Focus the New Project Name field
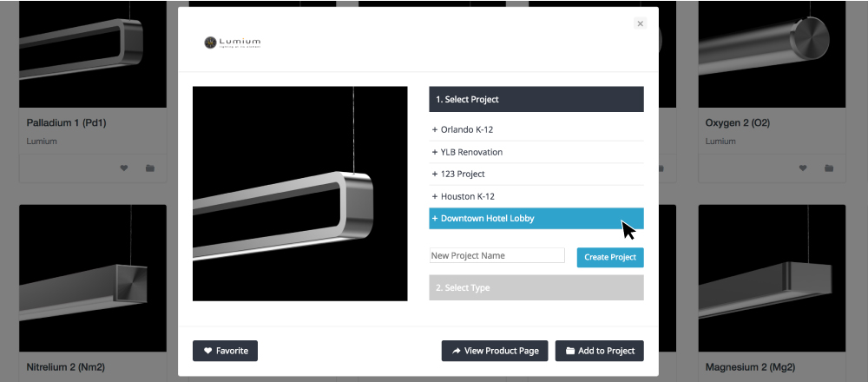The height and width of the screenshot is (382, 868). 496,255
